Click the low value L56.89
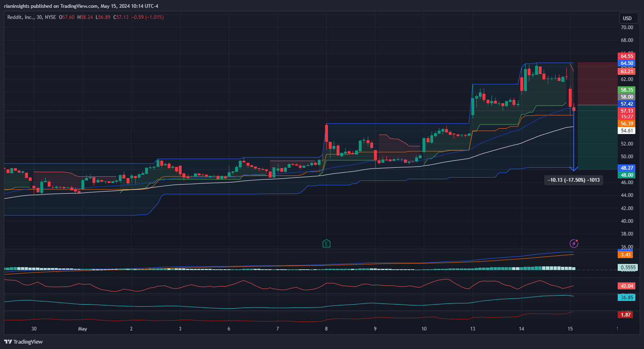644x349 pixels. point(103,17)
